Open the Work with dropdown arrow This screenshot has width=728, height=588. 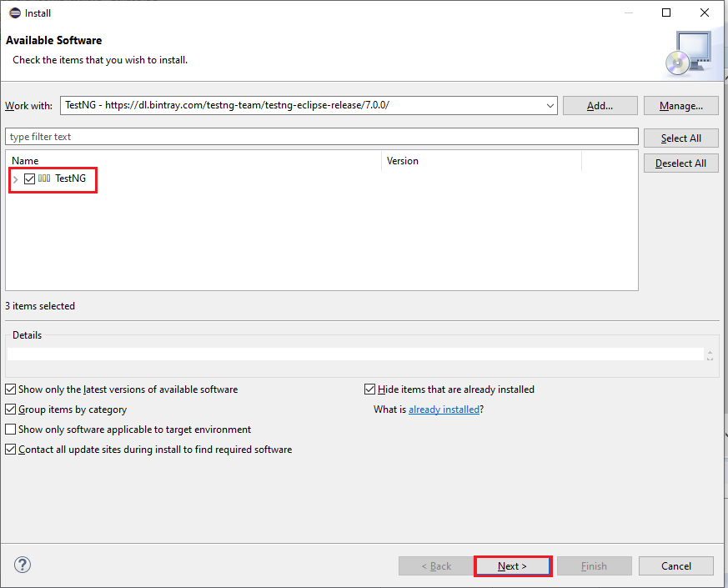[x=550, y=105]
